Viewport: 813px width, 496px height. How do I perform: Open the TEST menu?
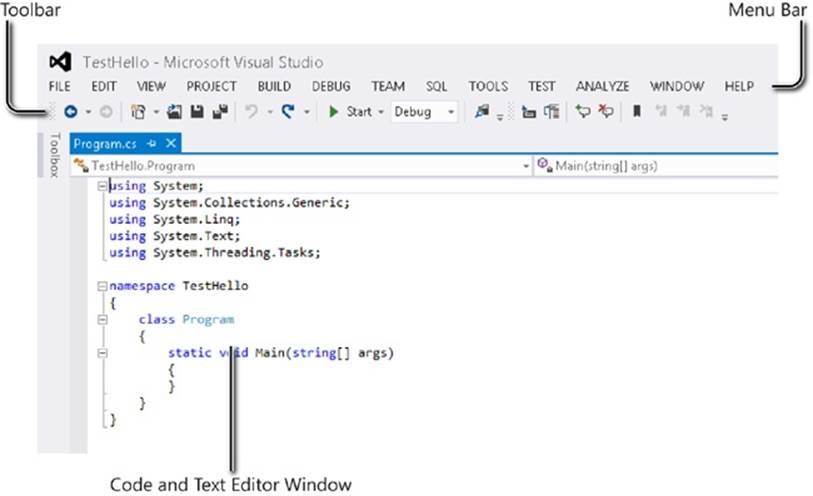(542, 86)
